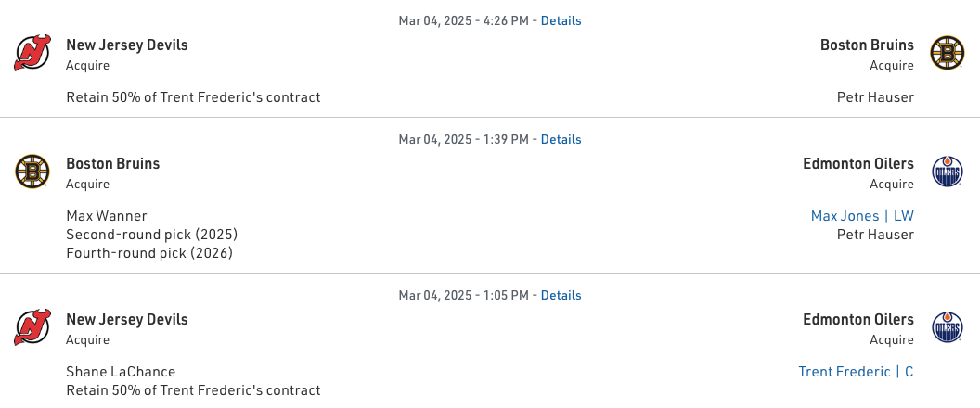This screenshot has width=980, height=408.
Task: Click Edmonton Oilers name in 1:39 PM trade
Action: coord(858,163)
